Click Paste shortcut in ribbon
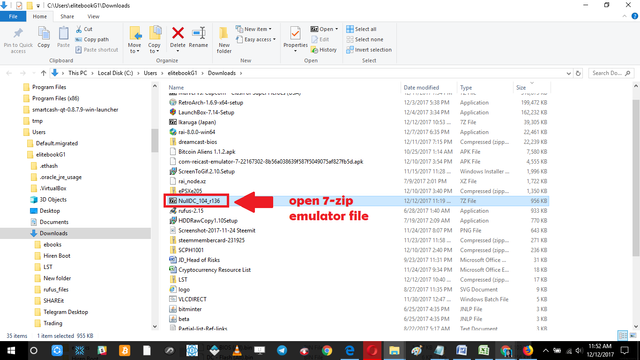The height and width of the screenshot is (360, 640). coord(97,50)
